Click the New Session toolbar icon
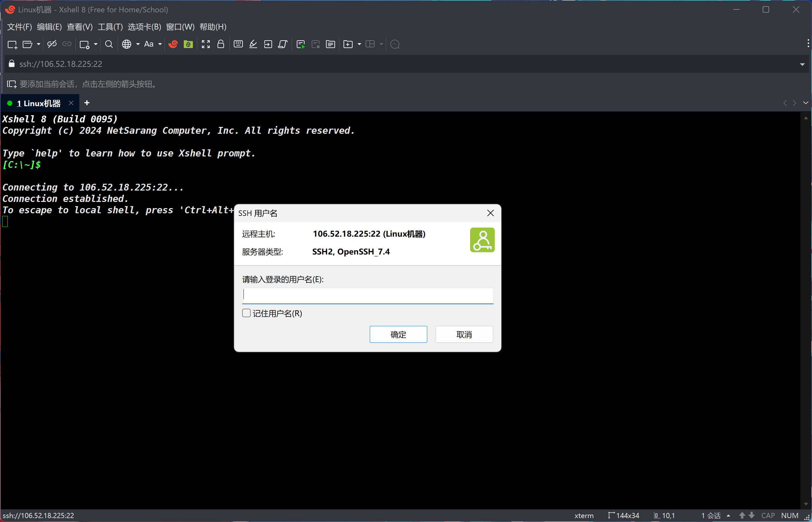 12,44
